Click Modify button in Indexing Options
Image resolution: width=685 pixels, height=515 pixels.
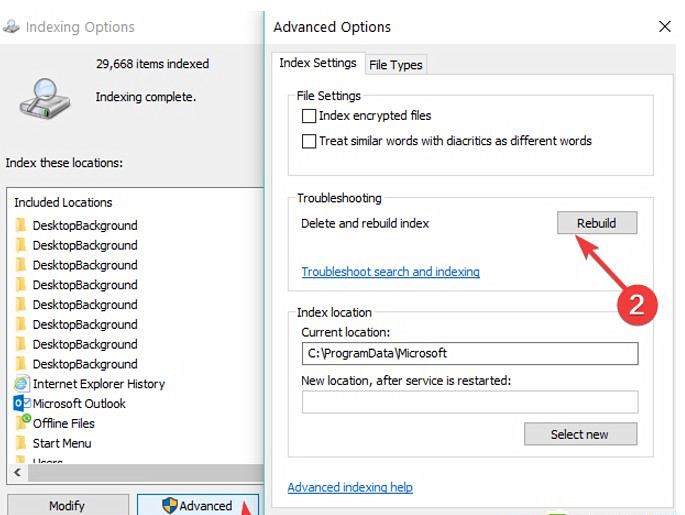tap(67, 505)
